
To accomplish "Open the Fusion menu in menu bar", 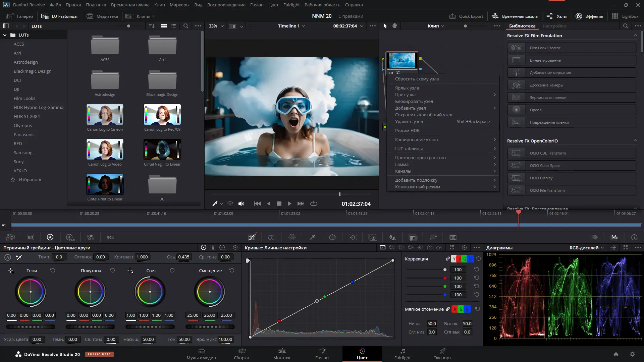I will pyautogui.click(x=257, y=5).
